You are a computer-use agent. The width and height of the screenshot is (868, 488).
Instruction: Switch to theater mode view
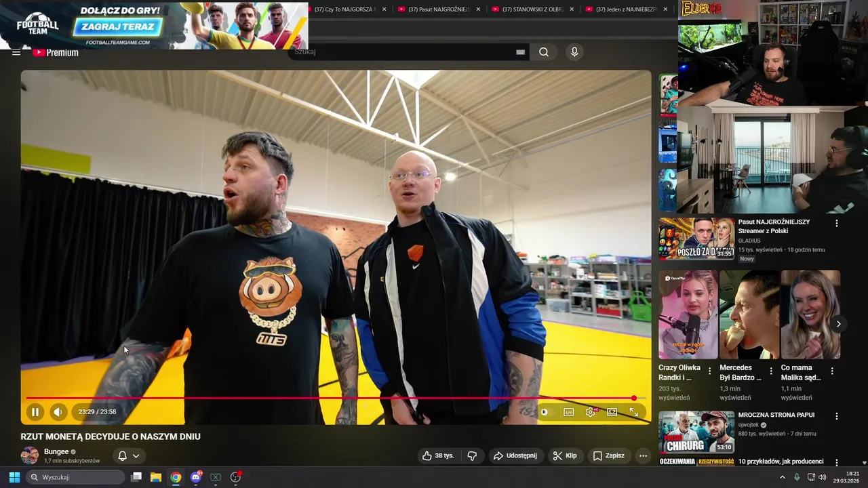[612, 411]
